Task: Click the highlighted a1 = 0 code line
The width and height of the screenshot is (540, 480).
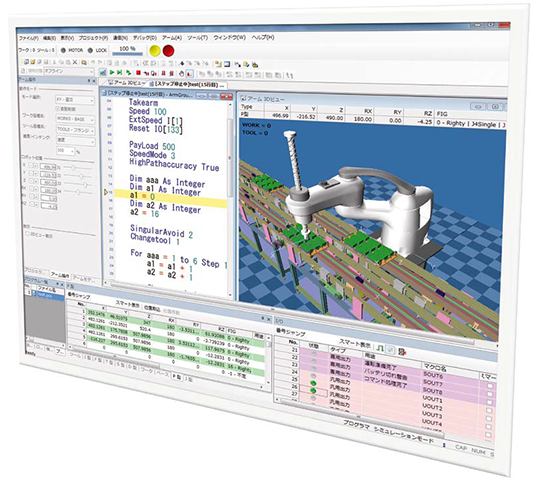Action: click(x=170, y=199)
